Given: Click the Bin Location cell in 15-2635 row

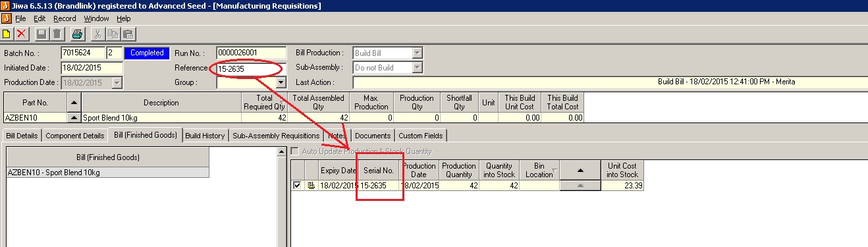Looking at the screenshot, I should point(539,186).
